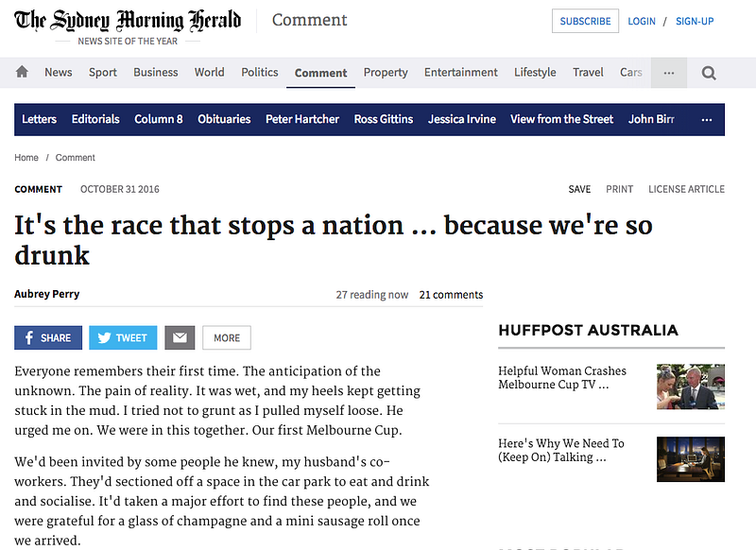Open the Cars section
Viewport: 756px width, 550px height.
pyautogui.click(x=631, y=73)
